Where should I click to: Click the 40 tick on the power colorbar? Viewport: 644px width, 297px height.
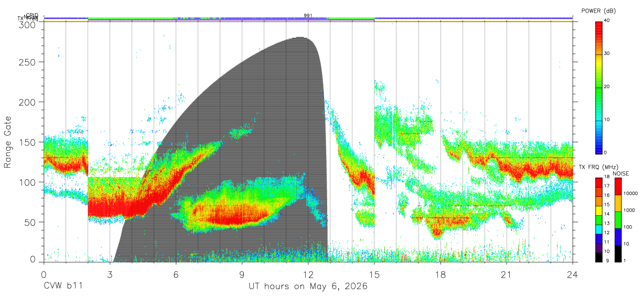[607, 21]
